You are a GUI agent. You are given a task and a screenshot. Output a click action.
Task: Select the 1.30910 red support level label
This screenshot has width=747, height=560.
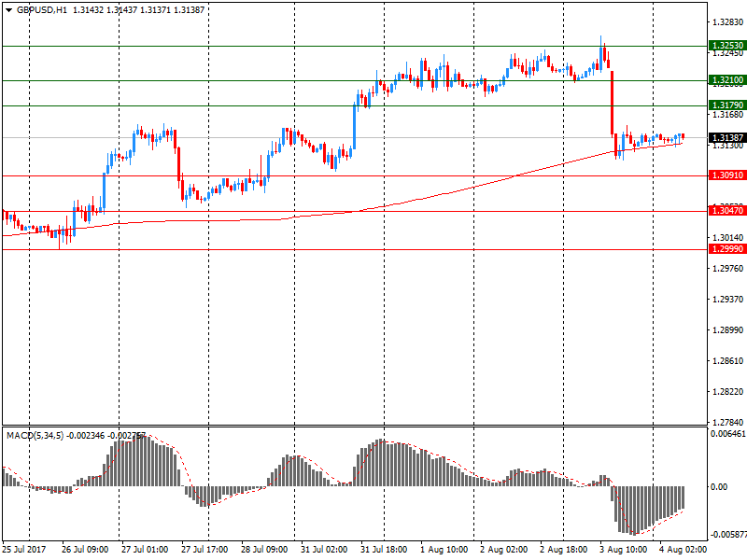726,175
